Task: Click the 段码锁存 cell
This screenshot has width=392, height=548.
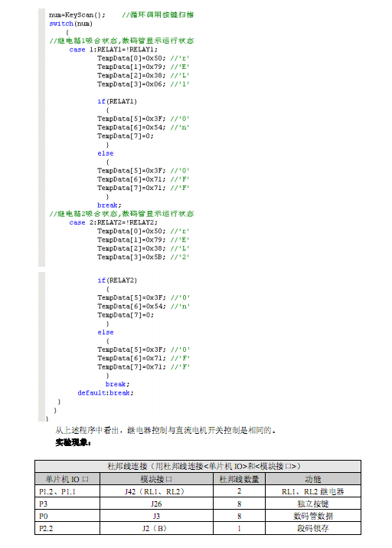Action: point(313,528)
